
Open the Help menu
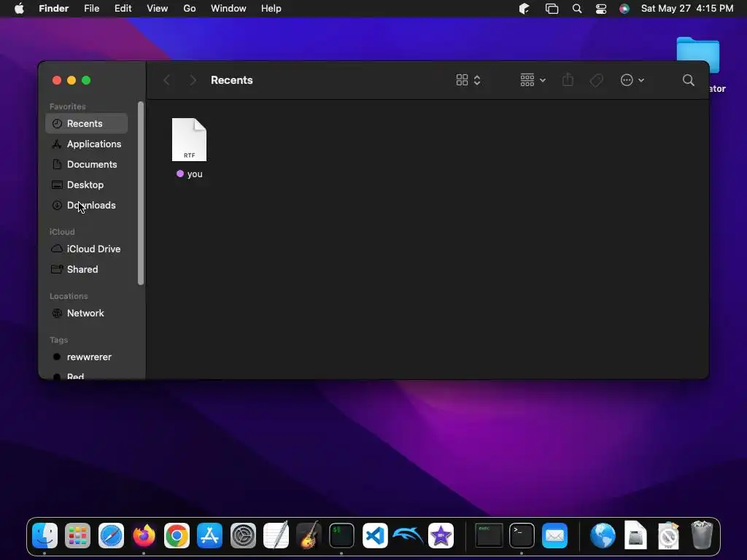click(x=271, y=9)
